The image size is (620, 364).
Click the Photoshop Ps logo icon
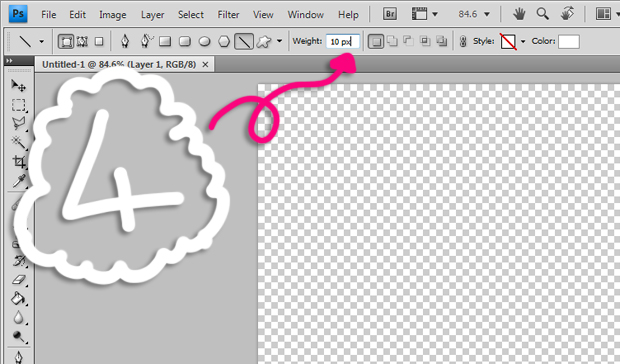pos(18,14)
